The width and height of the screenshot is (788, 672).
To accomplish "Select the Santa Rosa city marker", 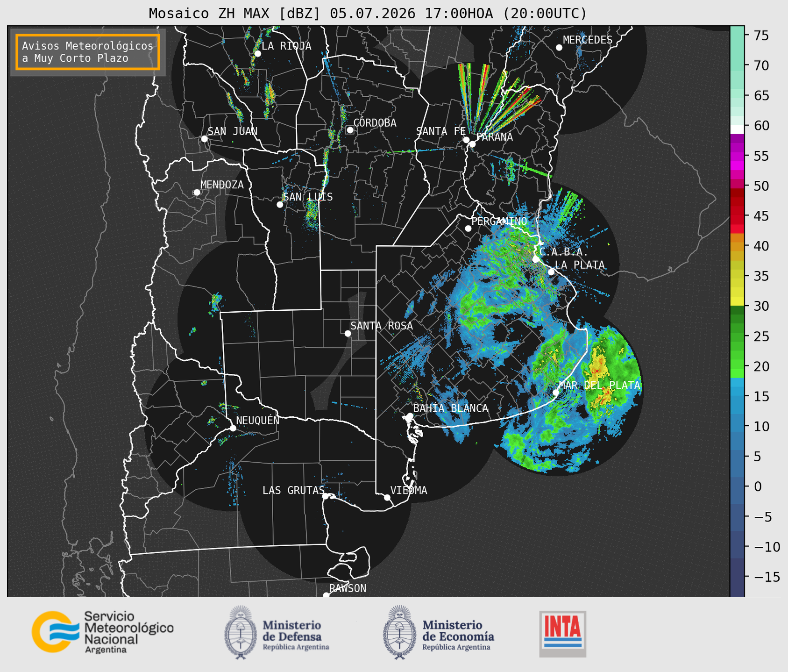I will [x=348, y=333].
